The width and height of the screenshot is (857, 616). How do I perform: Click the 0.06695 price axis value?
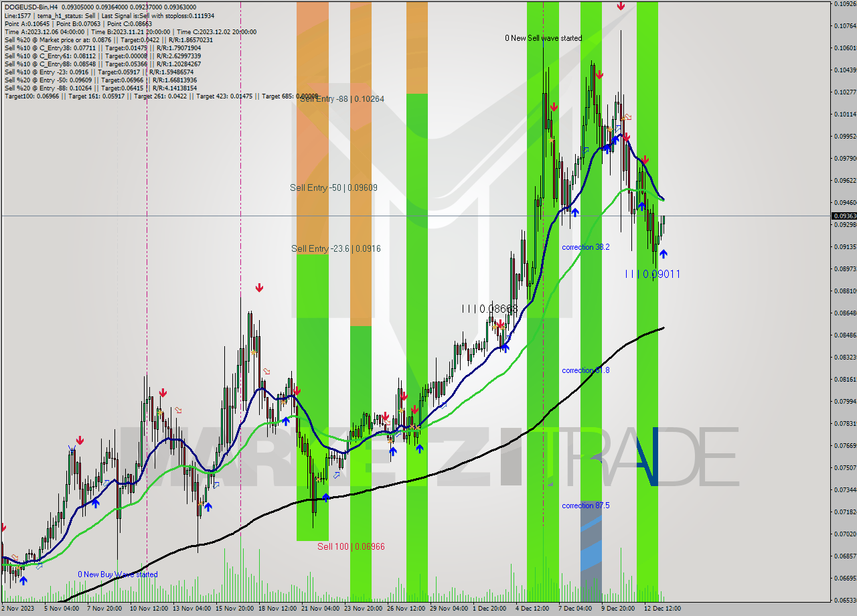(x=844, y=579)
